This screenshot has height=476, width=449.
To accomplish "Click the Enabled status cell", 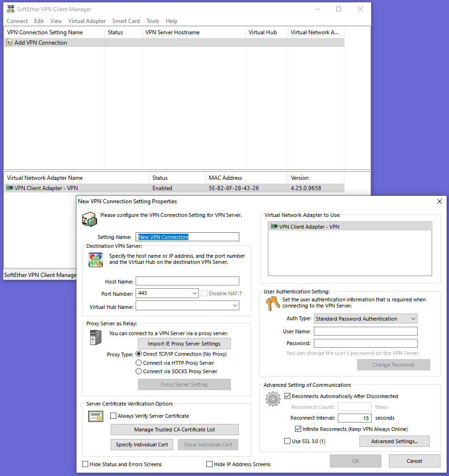I will coord(162,188).
